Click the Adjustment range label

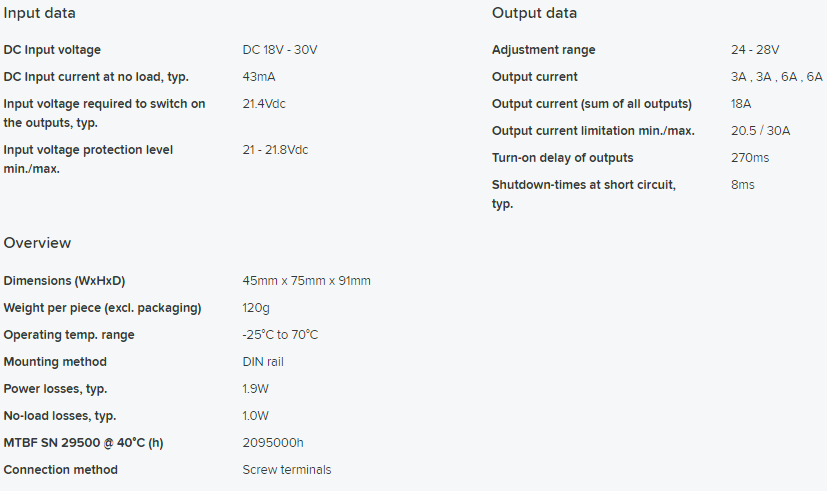pyautogui.click(x=543, y=50)
